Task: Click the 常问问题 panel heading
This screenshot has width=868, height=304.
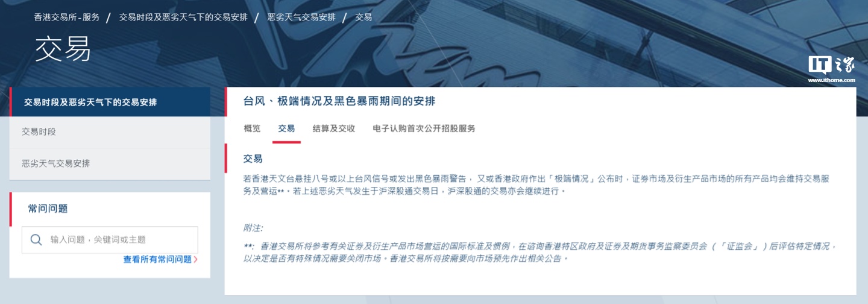Action: point(48,209)
